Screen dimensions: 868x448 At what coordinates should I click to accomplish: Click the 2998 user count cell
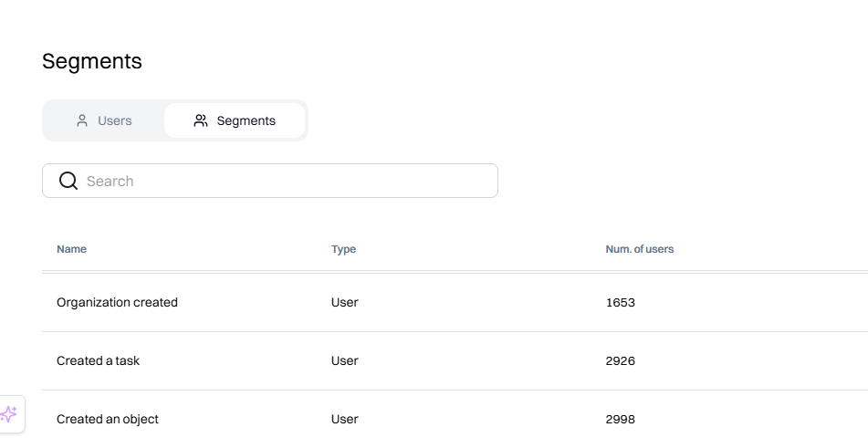pyautogui.click(x=620, y=419)
